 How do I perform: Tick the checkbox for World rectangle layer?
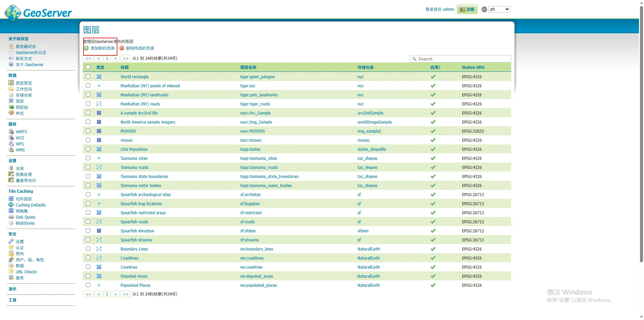[x=88, y=77]
